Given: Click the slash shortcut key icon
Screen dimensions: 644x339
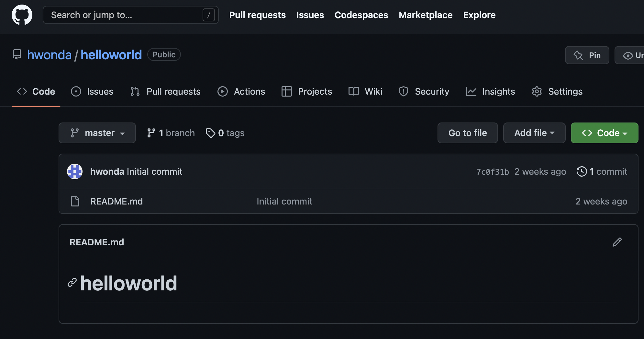Looking at the screenshot, I should [208, 15].
